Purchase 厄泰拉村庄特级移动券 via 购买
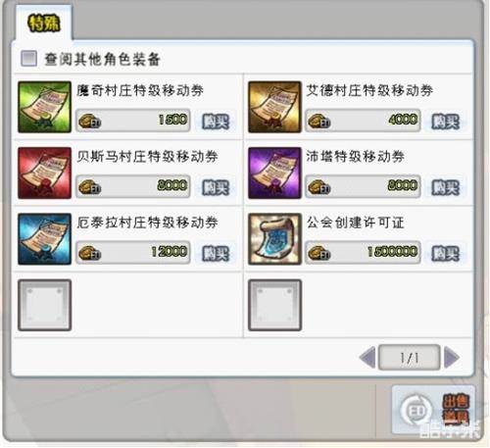Screen dimensions: 490x448 pyautogui.click(x=216, y=253)
